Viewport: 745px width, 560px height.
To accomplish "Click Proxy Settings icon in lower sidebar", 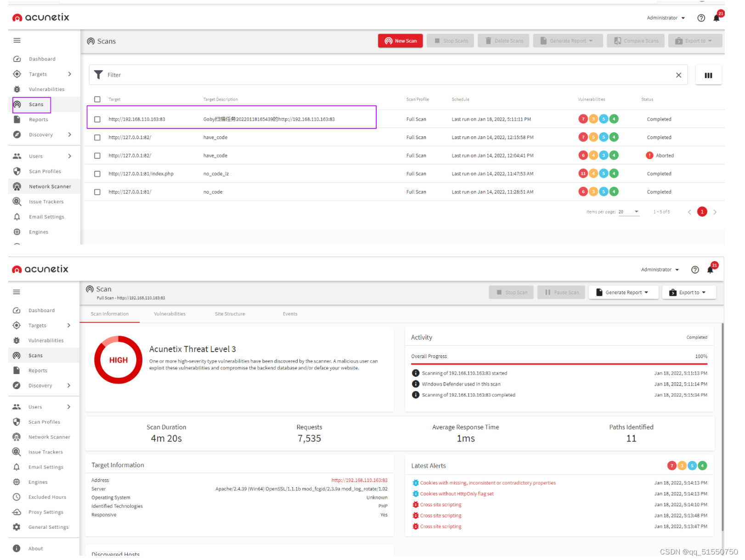I will 17,512.
